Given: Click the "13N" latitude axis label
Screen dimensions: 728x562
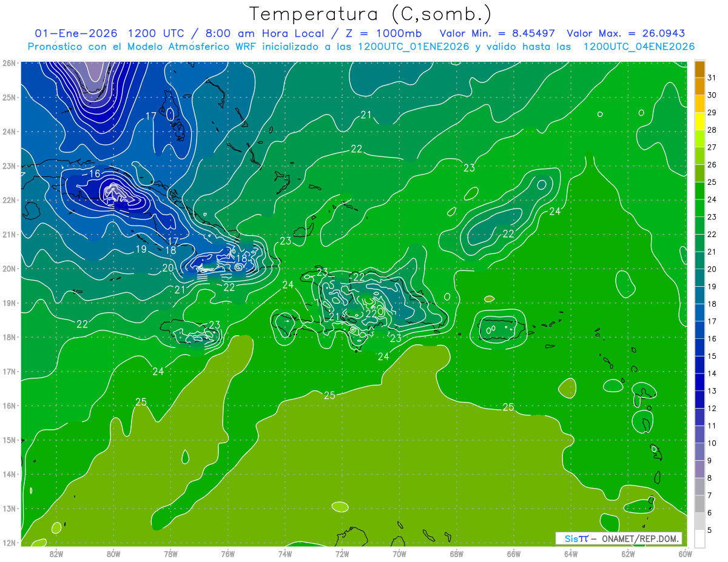Looking at the screenshot, I should pos(8,508).
